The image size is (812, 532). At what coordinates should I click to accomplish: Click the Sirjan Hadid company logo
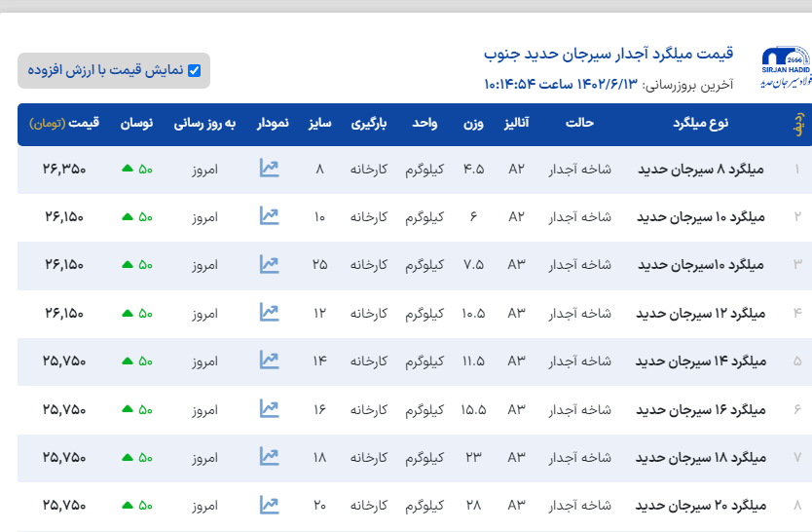point(784,68)
